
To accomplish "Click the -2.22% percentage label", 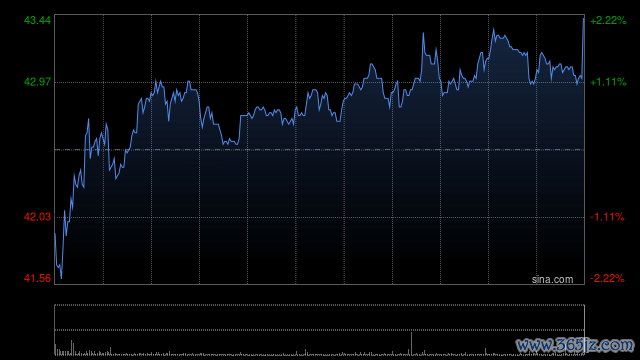I will [607, 278].
